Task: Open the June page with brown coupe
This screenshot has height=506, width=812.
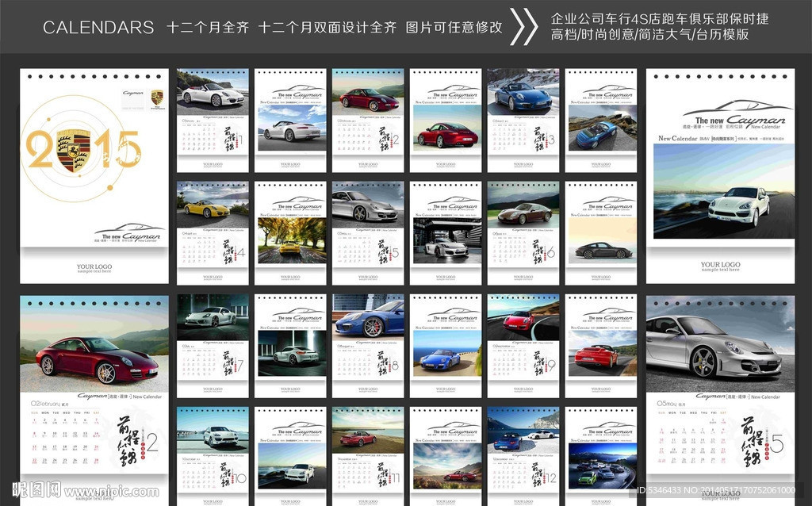Action: click(523, 233)
